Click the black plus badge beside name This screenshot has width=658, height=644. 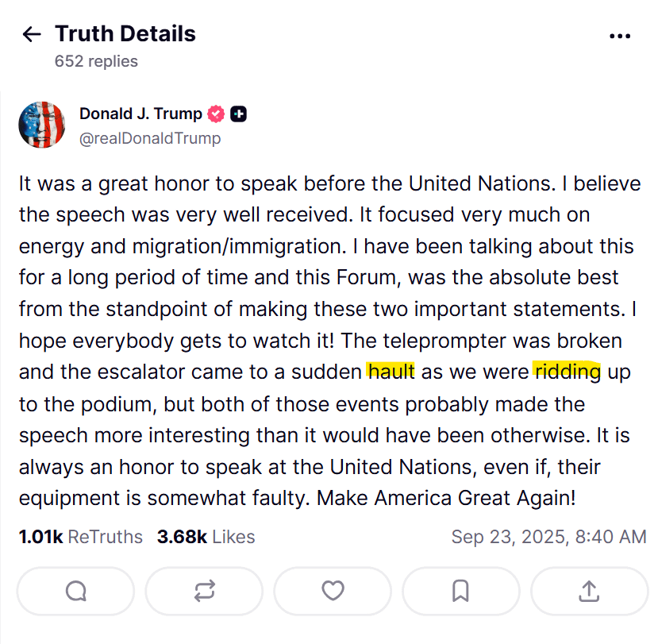pos(238,114)
